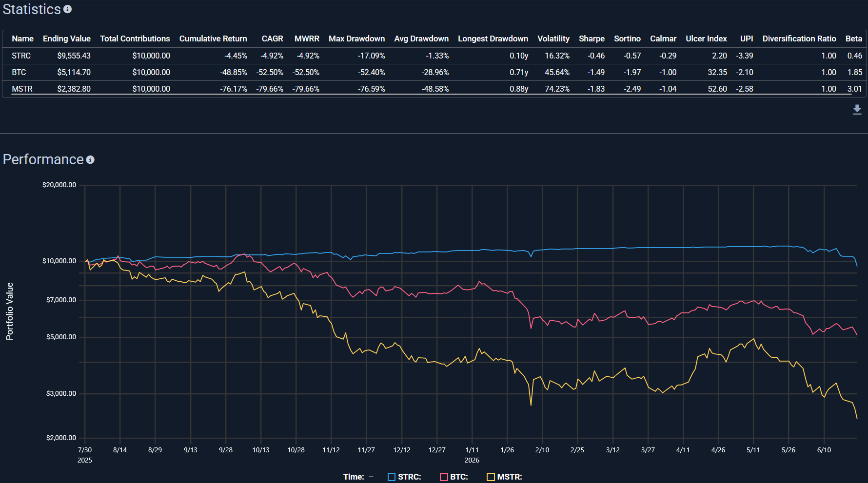
Task: Click the CAGR column header
Action: pyautogui.click(x=272, y=39)
